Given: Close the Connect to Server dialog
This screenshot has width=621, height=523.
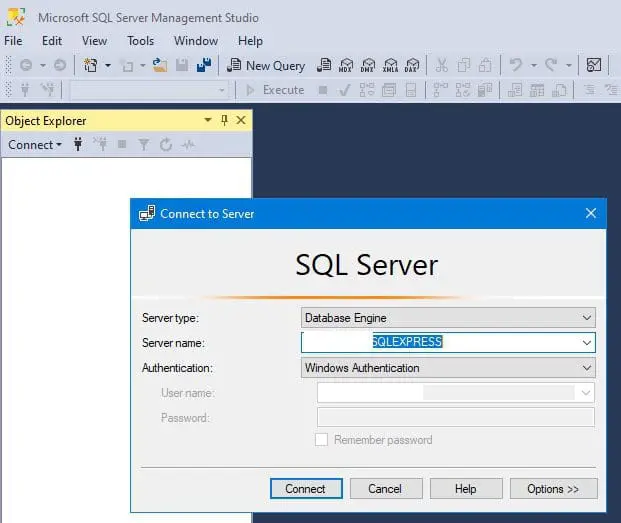Looking at the screenshot, I should (x=591, y=213).
